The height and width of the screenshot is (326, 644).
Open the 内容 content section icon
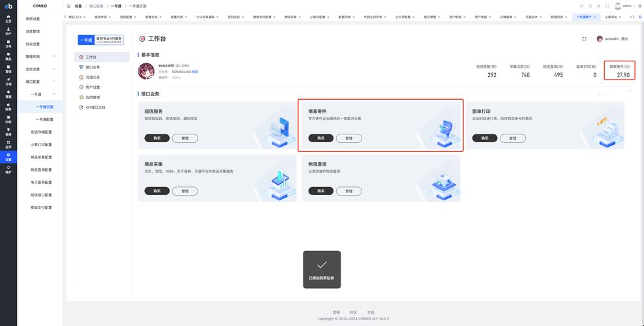click(8, 119)
